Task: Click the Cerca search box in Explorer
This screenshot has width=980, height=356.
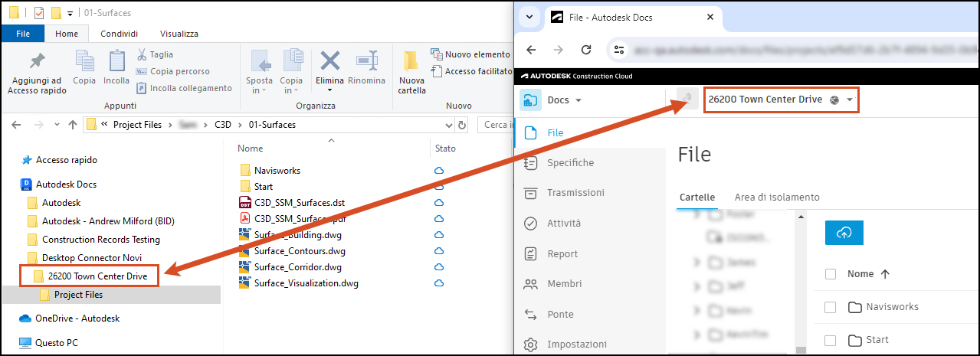Action: [x=495, y=125]
